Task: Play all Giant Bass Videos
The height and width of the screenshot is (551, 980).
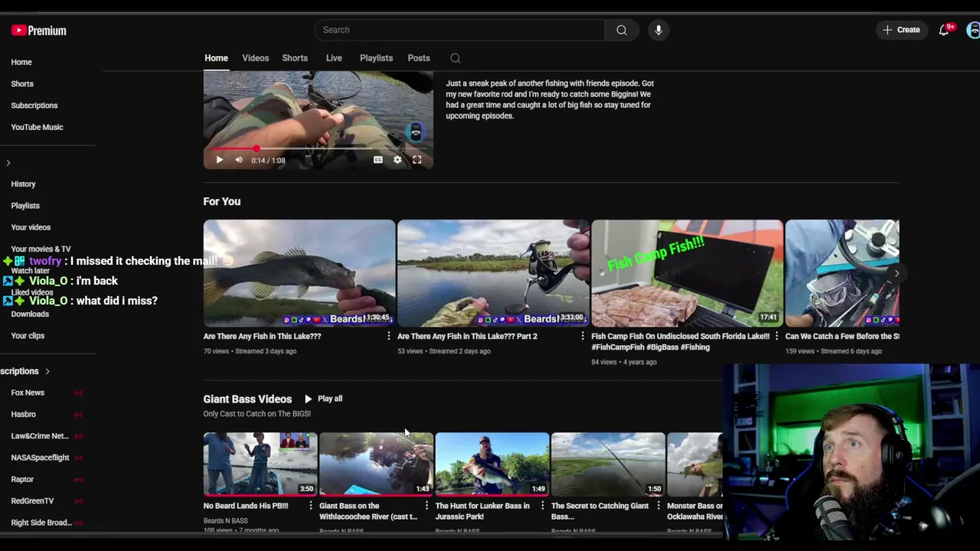Action: (x=323, y=399)
